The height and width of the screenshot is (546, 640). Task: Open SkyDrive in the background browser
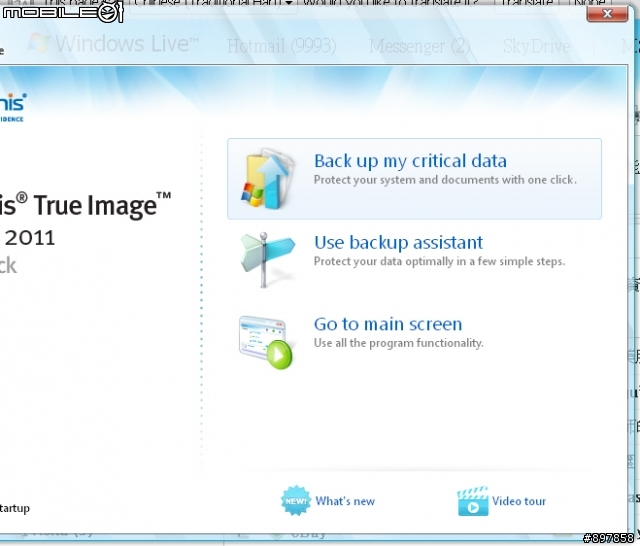[536, 46]
